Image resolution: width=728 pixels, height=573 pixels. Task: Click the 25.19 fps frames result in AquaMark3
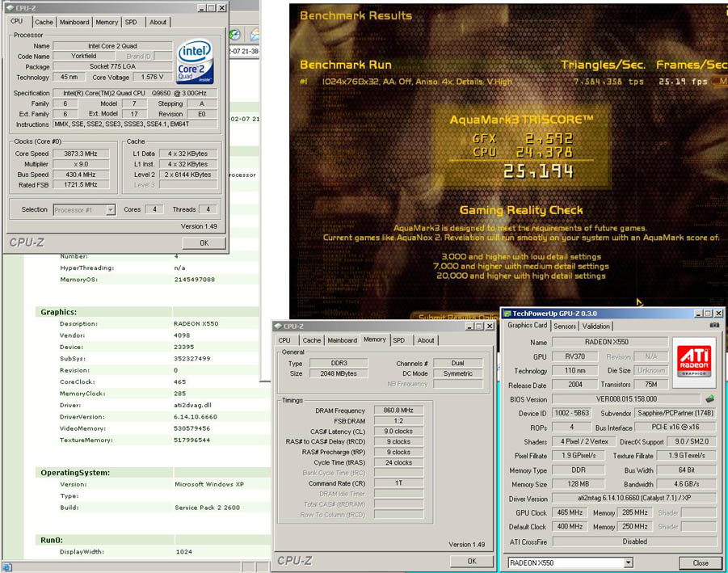tap(683, 82)
